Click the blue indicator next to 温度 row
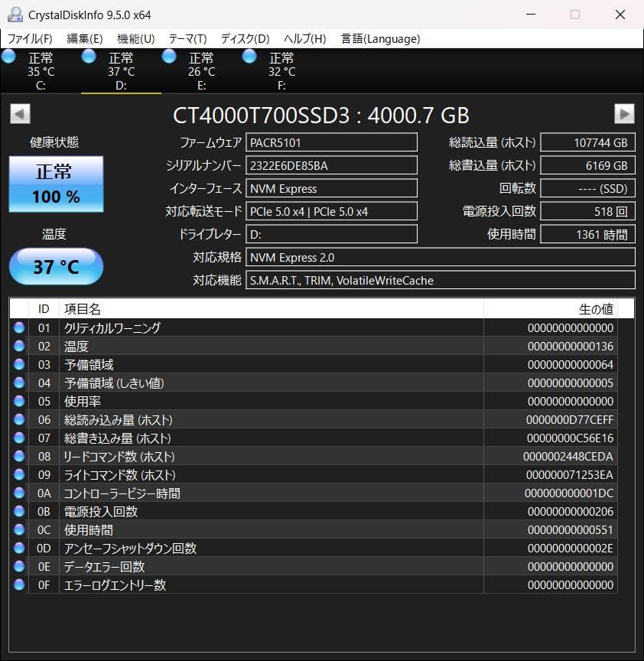 20,346
